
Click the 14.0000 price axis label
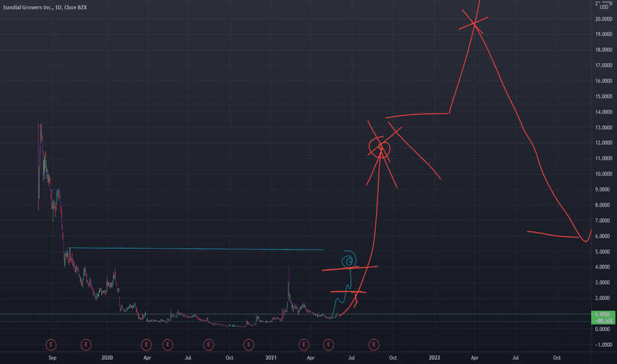point(604,112)
